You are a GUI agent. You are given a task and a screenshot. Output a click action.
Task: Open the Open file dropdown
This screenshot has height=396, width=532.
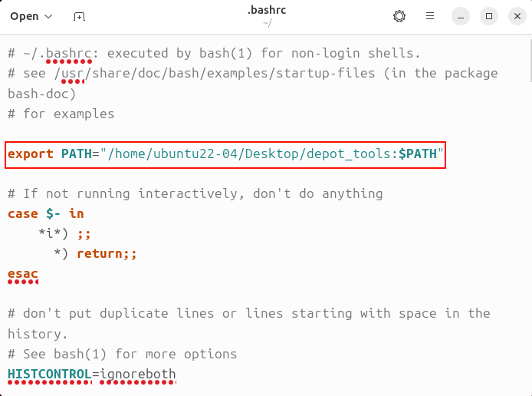click(31, 16)
